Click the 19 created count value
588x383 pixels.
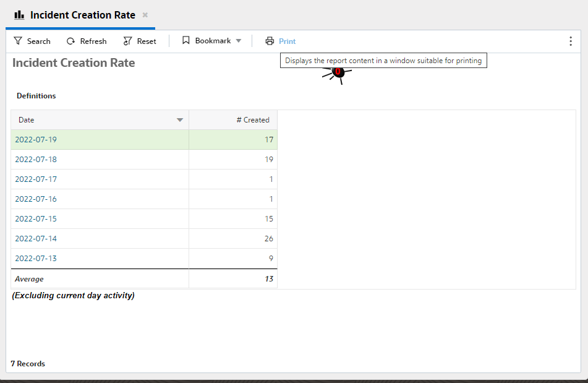tap(268, 160)
